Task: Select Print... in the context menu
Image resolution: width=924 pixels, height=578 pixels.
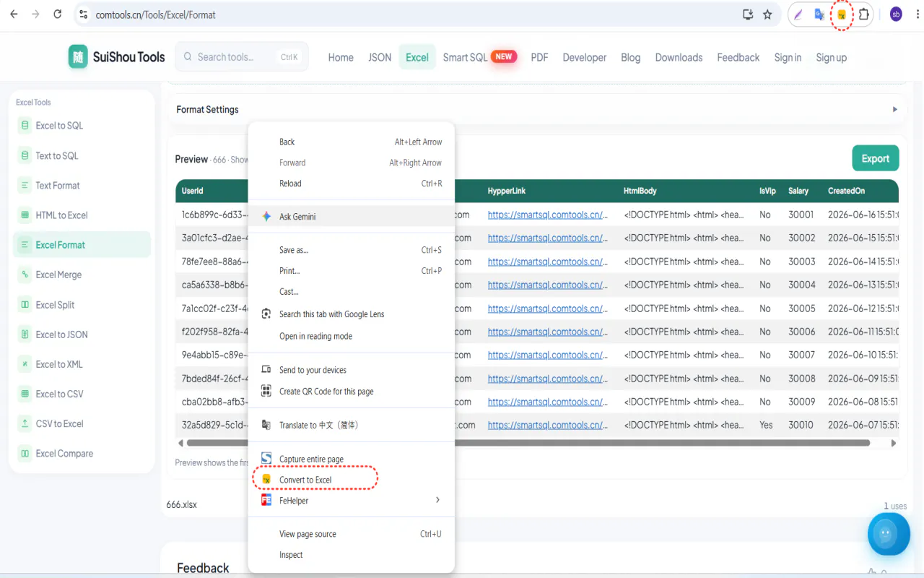Action: pyautogui.click(x=352, y=271)
